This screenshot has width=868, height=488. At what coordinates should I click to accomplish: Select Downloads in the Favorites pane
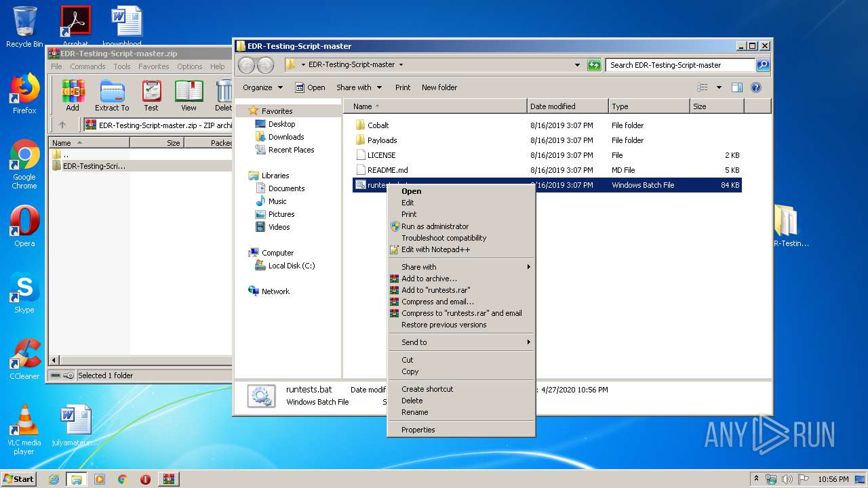285,137
